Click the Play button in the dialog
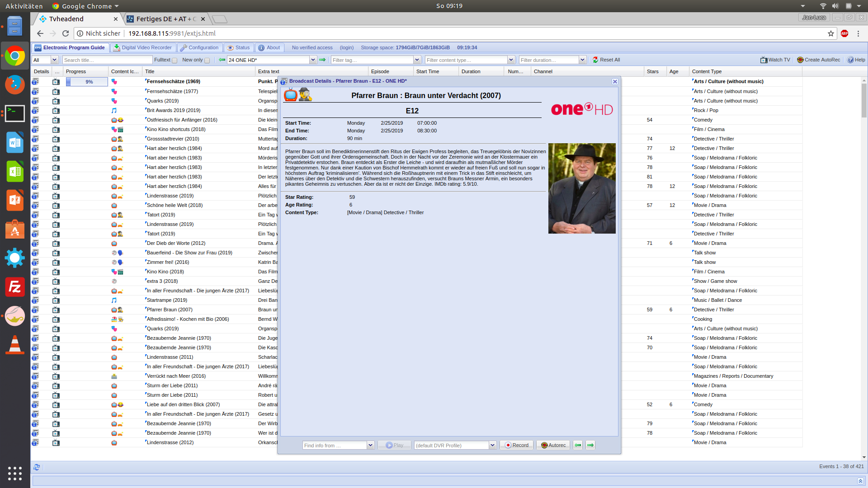 point(395,445)
